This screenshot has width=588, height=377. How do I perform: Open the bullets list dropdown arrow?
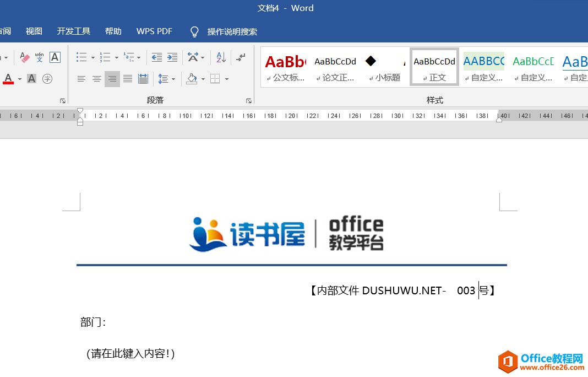click(x=92, y=57)
